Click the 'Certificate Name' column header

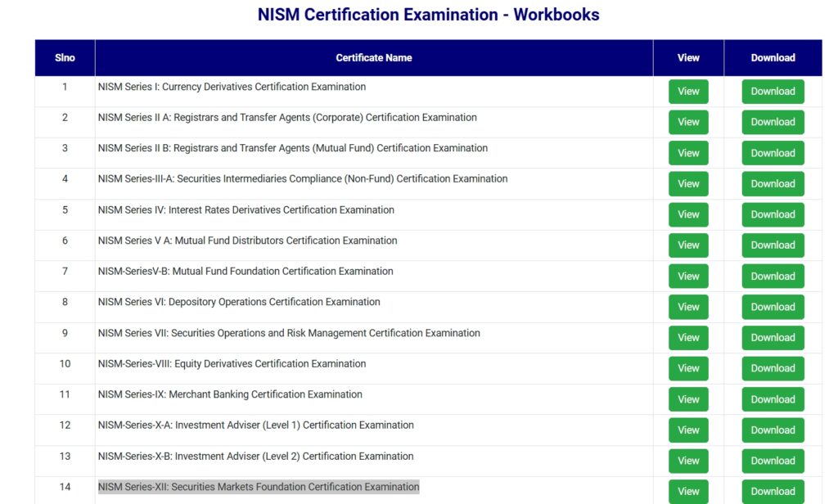tap(373, 58)
